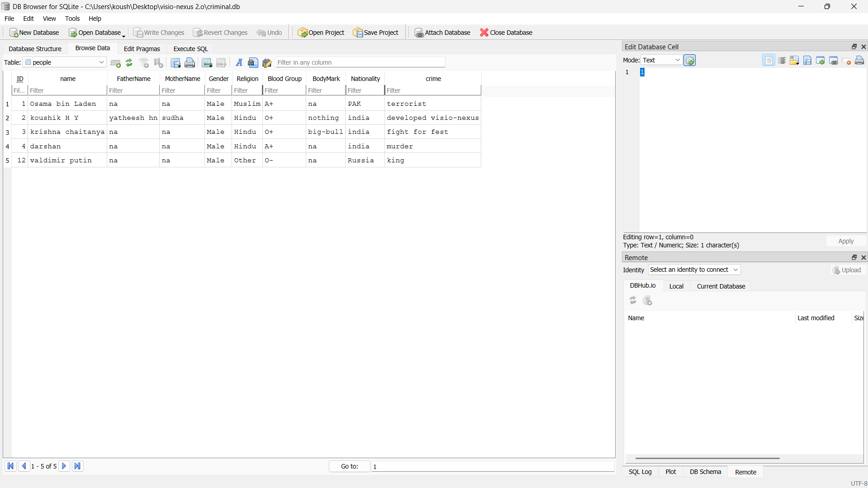Open the Tools menu
Screen dimensions: 868x488
tap(72, 19)
